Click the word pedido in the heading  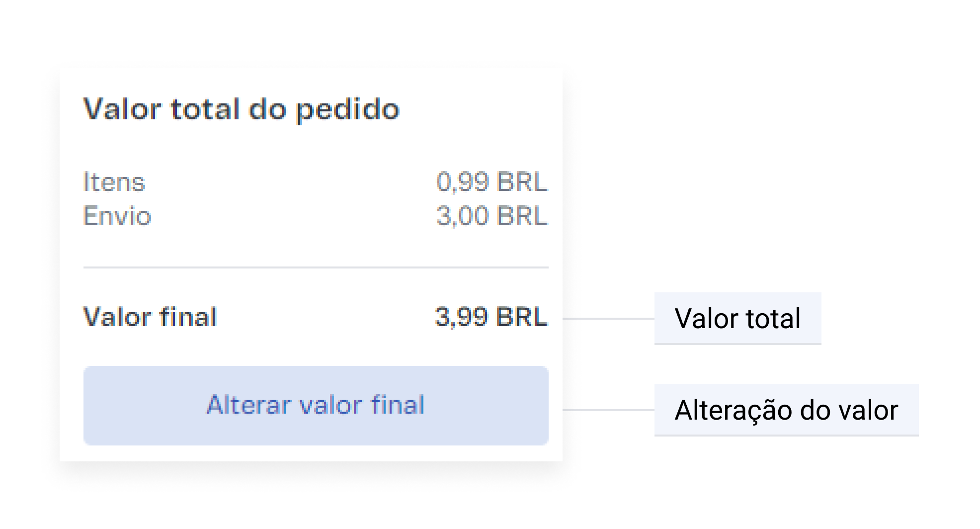[x=347, y=110]
